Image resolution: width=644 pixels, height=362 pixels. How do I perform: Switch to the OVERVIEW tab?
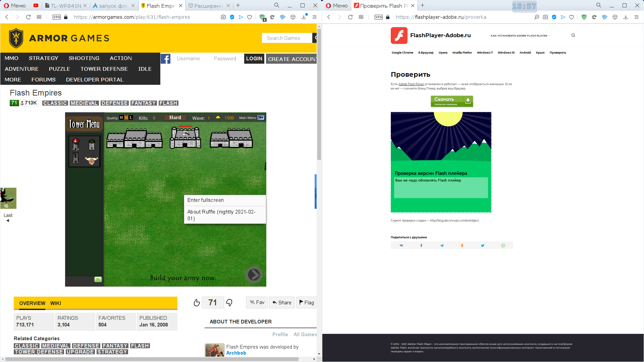[x=32, y=303]
